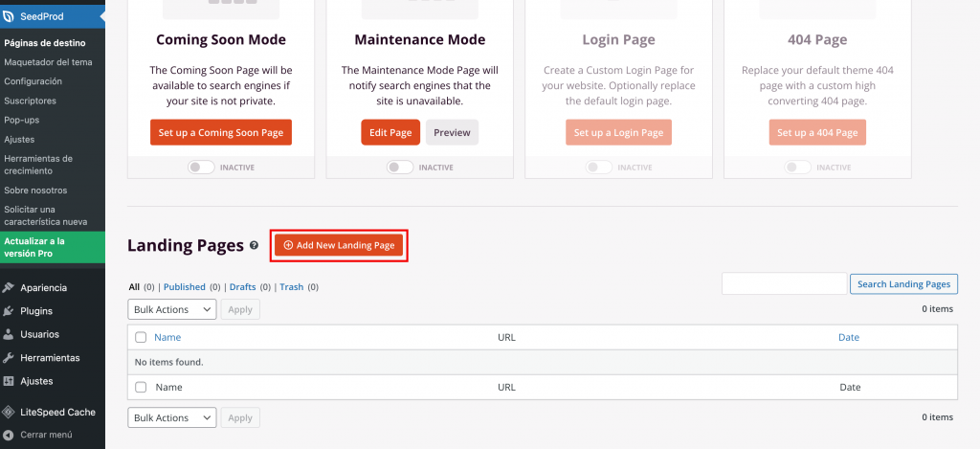Click the LiteSpeed Cache diamond icon

click(9, 413)
